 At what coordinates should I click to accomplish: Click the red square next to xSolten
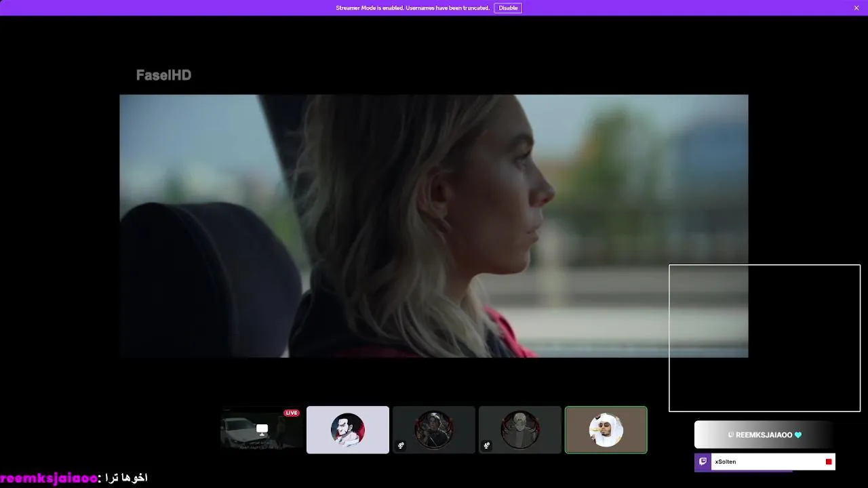pos(829,462)
